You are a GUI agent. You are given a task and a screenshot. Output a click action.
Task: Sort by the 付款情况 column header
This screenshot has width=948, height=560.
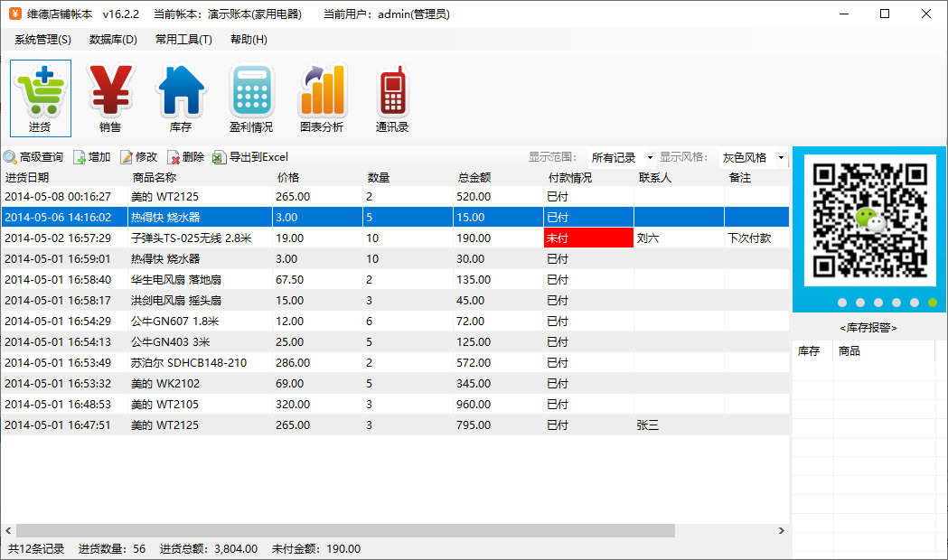coord(588,178)
